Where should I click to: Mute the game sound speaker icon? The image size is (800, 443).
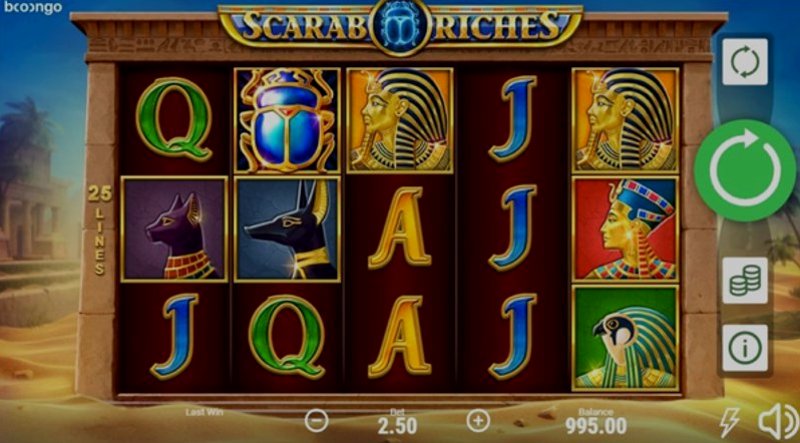778,422
